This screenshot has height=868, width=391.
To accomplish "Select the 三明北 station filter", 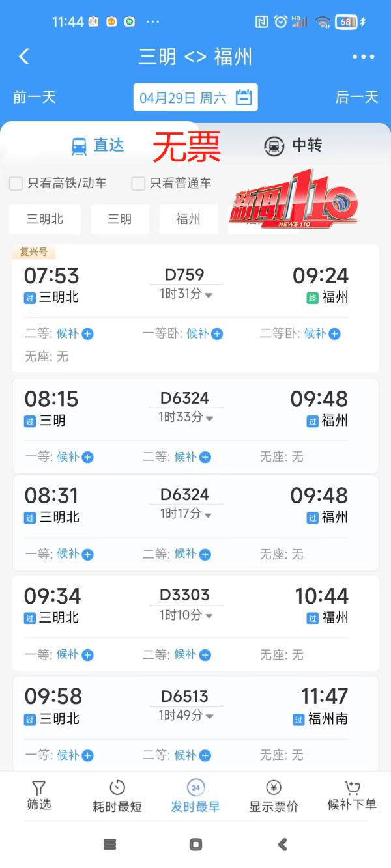I will [44, 219].
